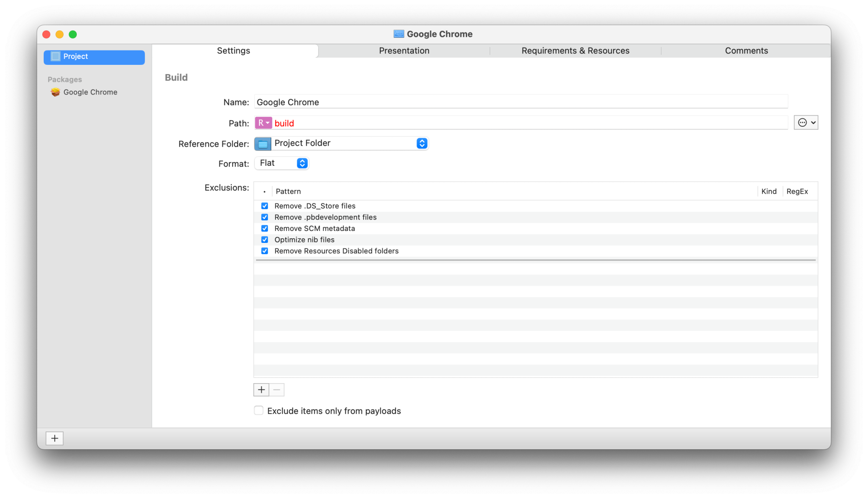Enable Exclude items only from payloads

(x=259, y=410)
